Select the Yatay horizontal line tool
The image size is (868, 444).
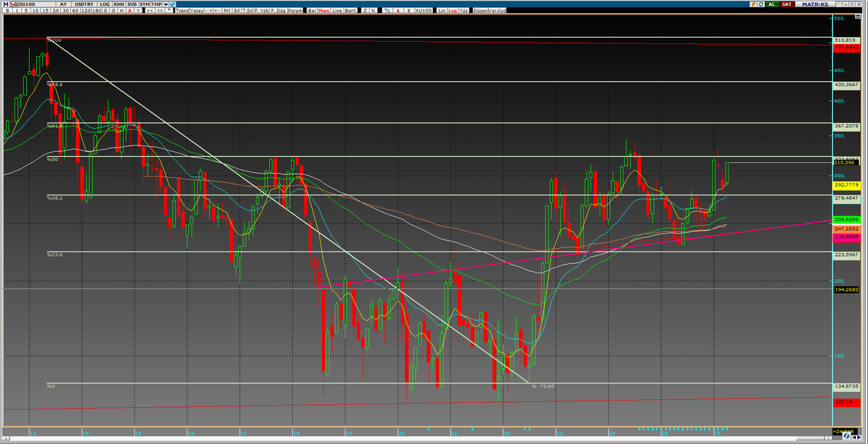(x=196, y=11)
